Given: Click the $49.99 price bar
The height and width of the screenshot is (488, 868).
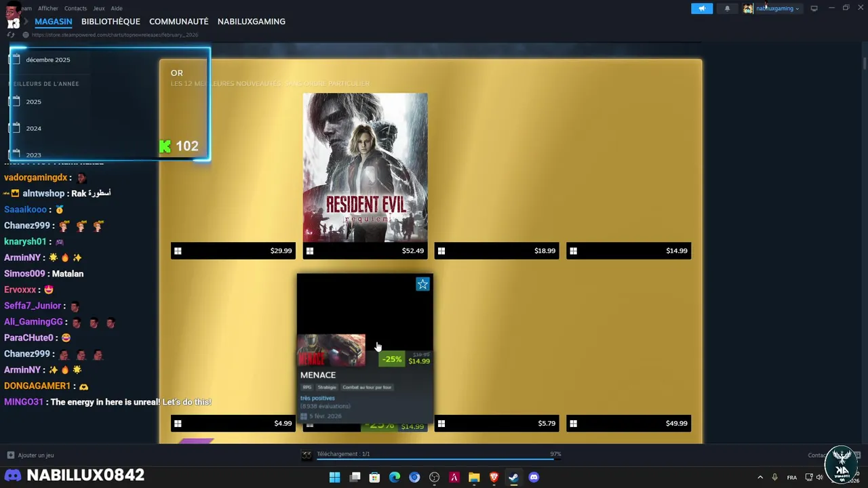Looking at the screenshot, I should coord(629,424).
